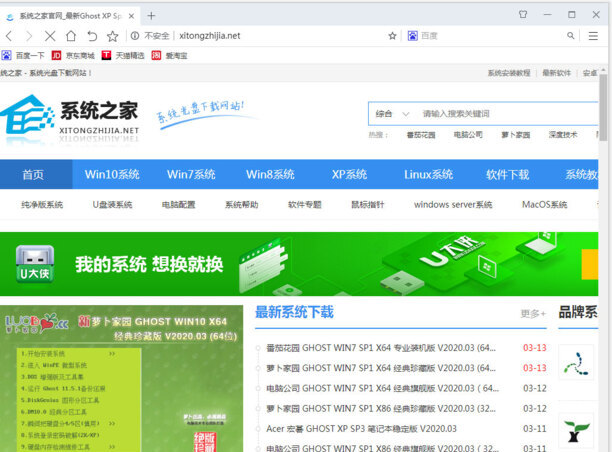Click 最新软件 top link
612x452 pixels.
(557, 73)
